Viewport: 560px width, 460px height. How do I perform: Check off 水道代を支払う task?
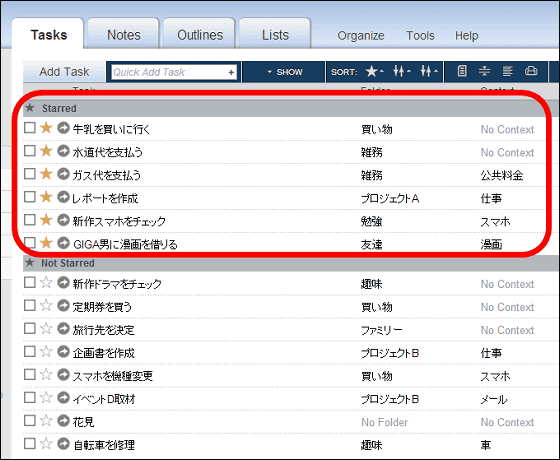(30, 151)
